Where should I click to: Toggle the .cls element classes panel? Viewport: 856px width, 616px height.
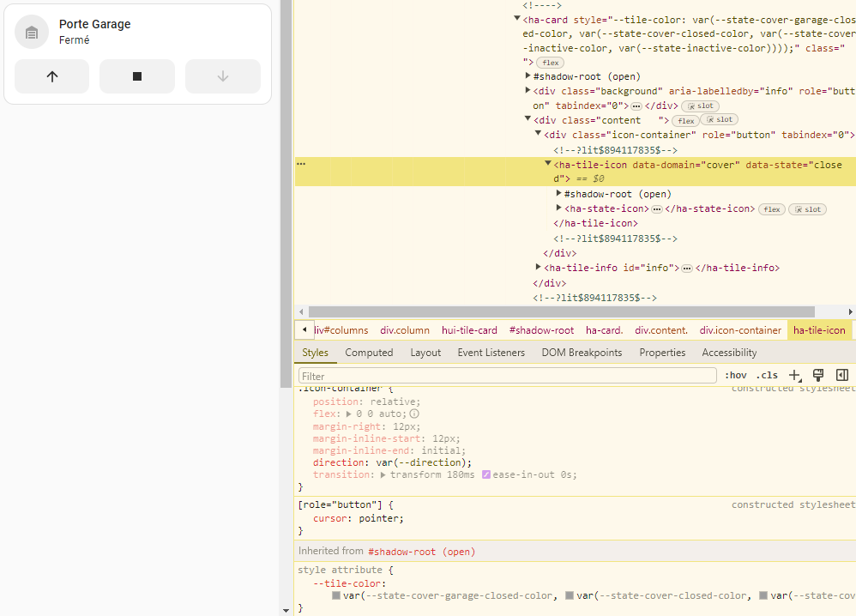[767, 375]
